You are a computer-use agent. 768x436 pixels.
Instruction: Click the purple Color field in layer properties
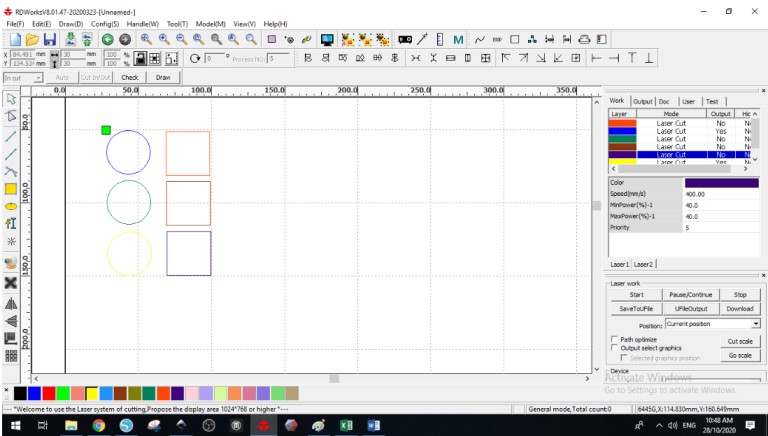pos(721,183)
